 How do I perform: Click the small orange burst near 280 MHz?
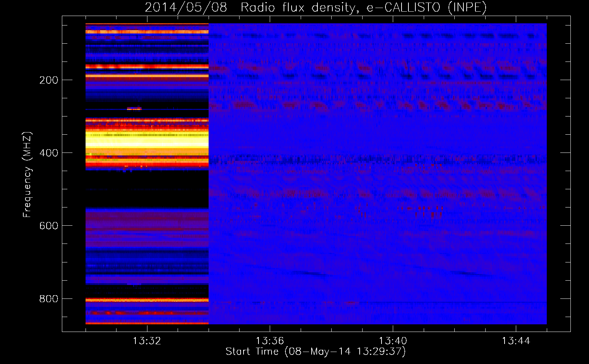[134, 108]
